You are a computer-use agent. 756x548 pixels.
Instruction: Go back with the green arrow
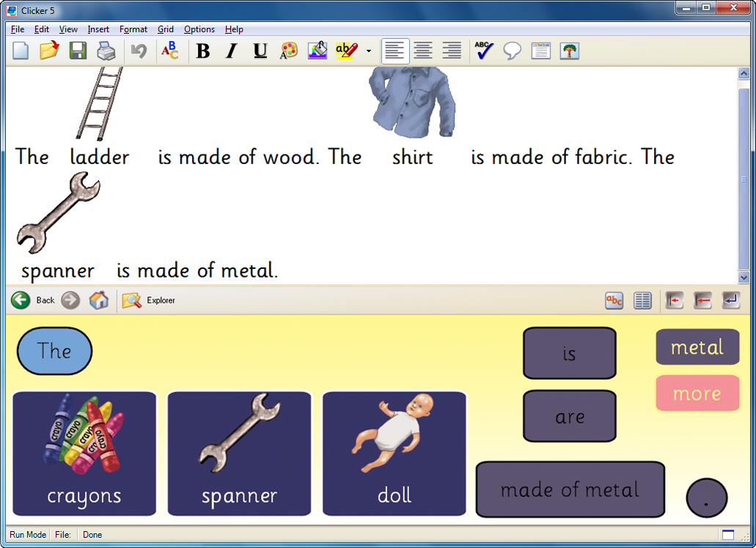pyautogui.click(x=21, y=300)
